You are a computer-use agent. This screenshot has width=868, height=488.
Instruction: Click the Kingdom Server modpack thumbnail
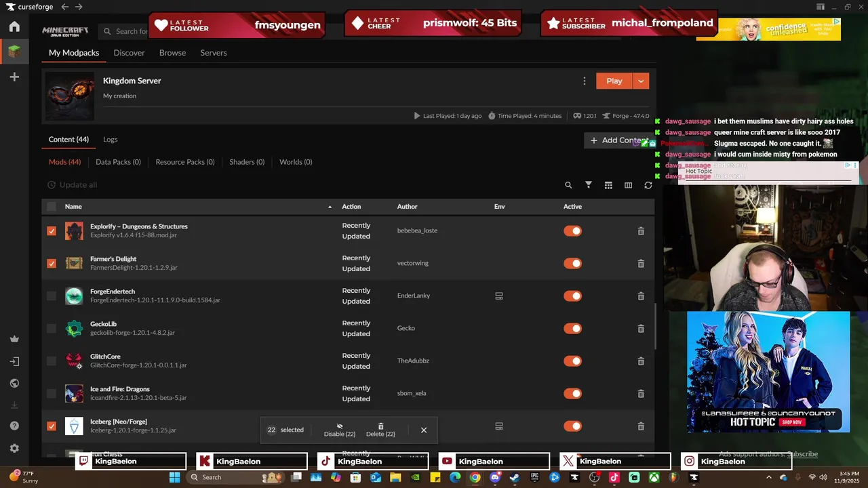(70, 96)
